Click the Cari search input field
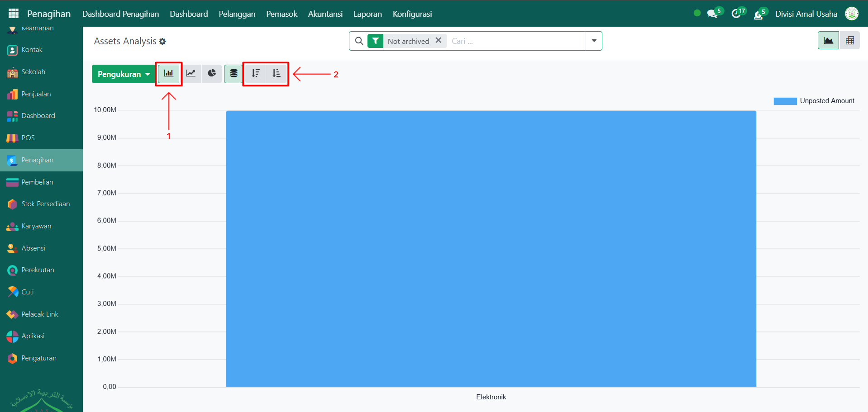This screenshot has width=868, height=412. coord(516,41)
